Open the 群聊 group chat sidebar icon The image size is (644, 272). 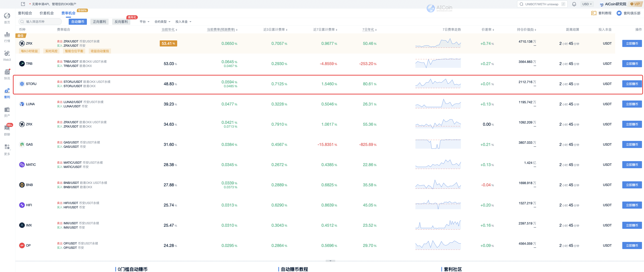point(7,128)
